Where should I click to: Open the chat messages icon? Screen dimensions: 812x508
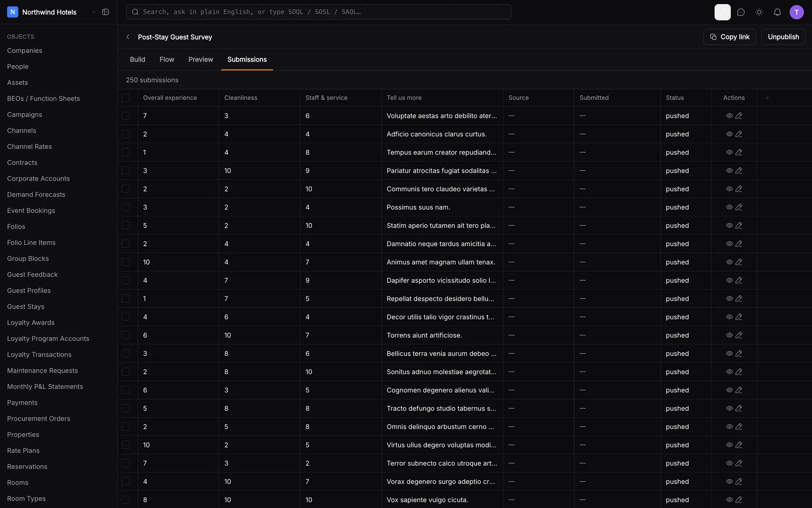[x=741, y=12]
